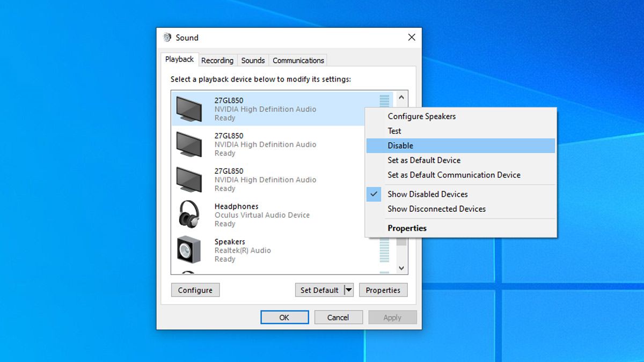Click the Properties button below the device list
644x362 pixels.
(x=383, y=290)
